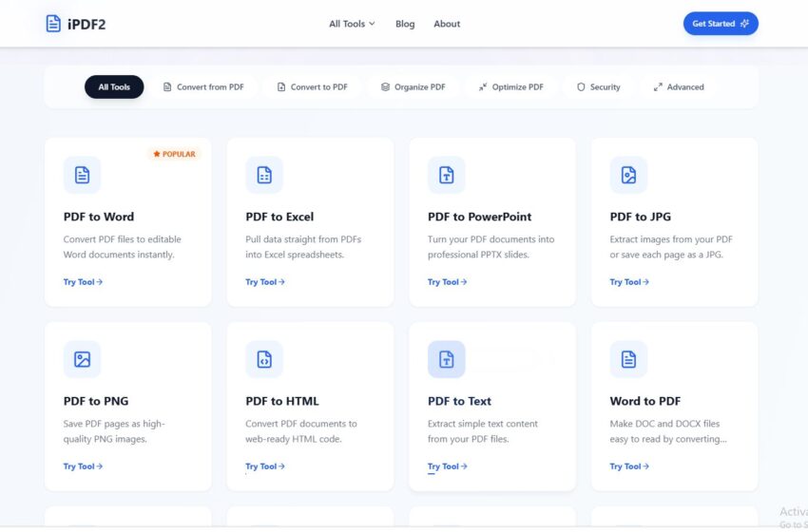Switch to the Security category
The width and height of the screenshot is (808, 532).
click(598, 87)
